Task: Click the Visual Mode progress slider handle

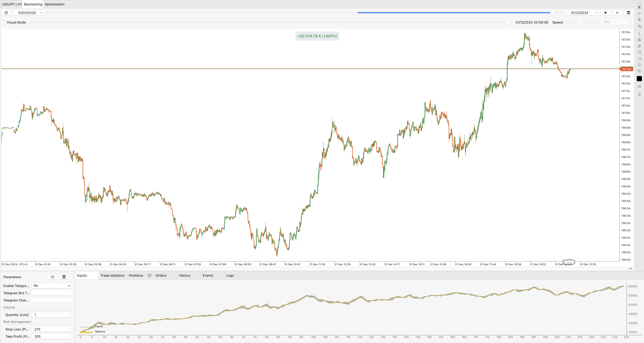Action: [508, 22]
